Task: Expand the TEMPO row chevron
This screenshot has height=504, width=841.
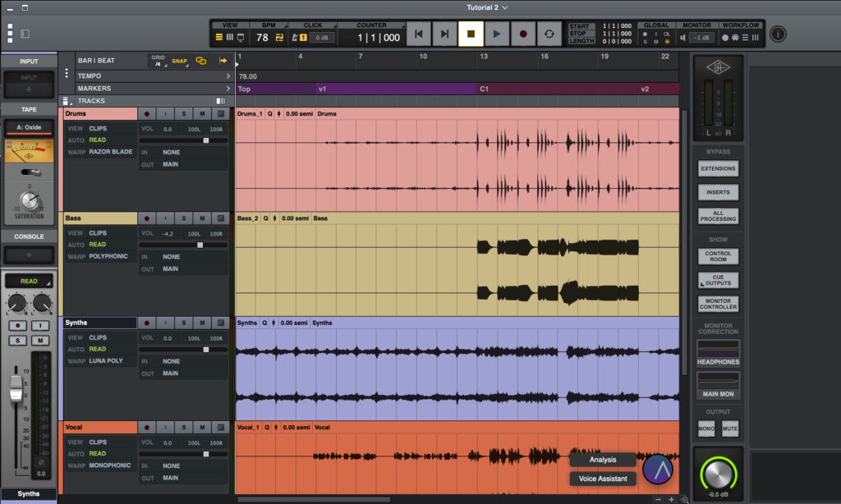Action: pyautogui.click(x=228, y=76)
